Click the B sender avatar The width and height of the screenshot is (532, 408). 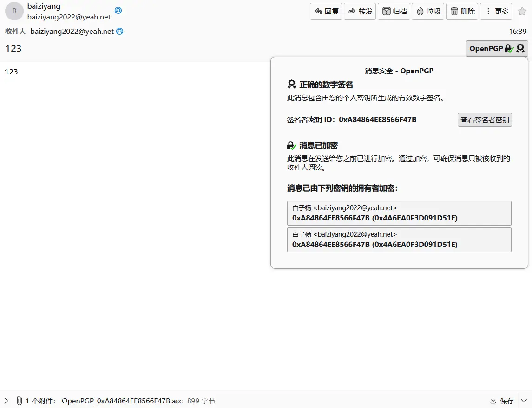click(x=14, y=11)
